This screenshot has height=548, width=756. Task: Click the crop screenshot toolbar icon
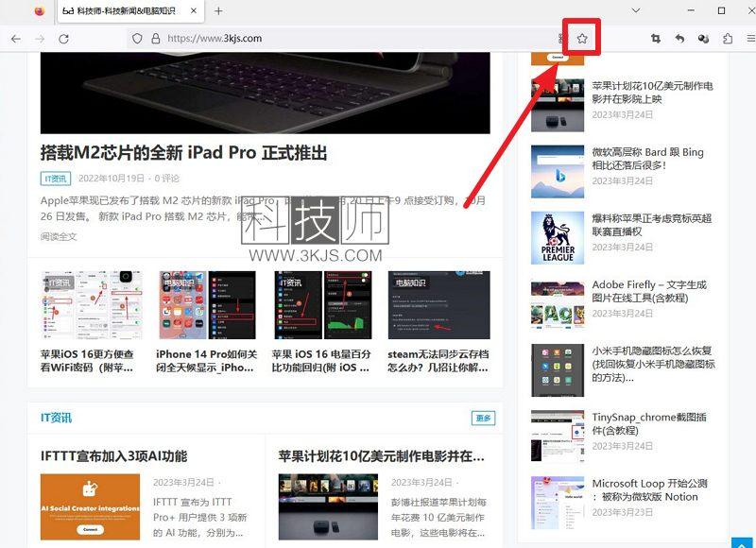[x=656, y=39]
